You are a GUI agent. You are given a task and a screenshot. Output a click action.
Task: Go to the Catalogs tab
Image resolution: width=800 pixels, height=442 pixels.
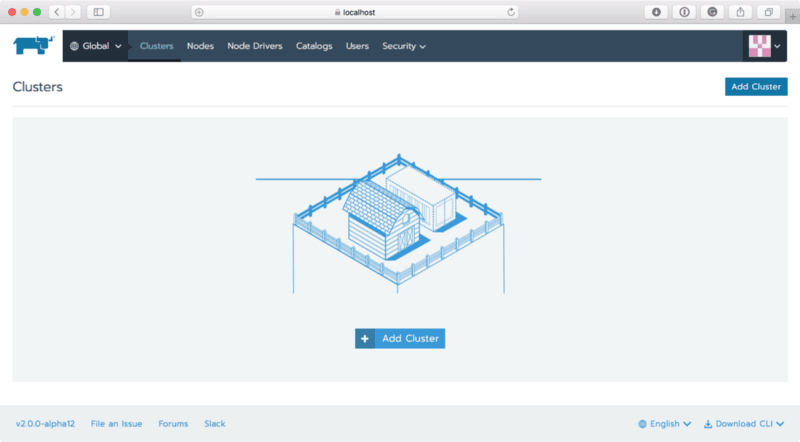coord(314,46)
